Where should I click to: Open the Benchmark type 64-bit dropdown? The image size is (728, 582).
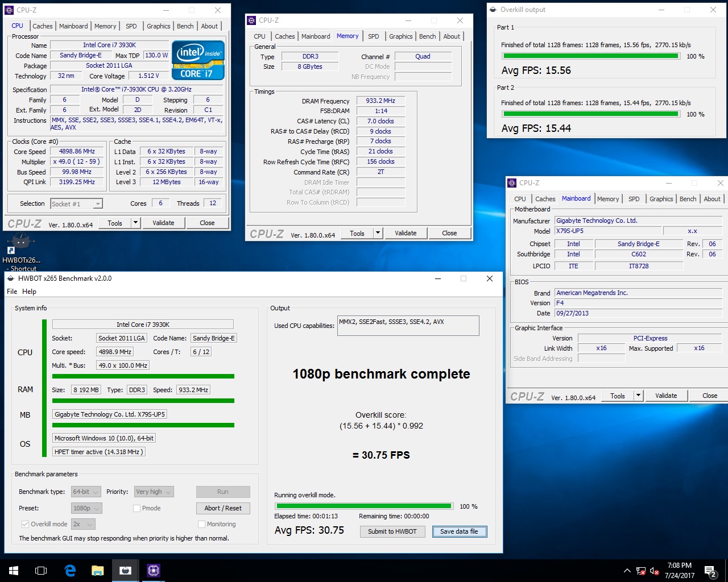click(x=86, y=492)
